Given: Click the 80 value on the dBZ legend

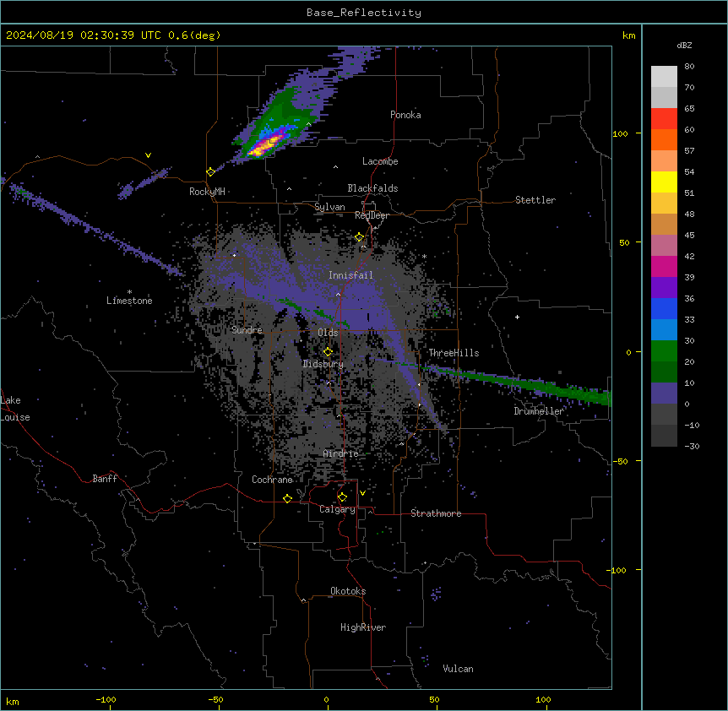Looking at the screenshot, I should pyautogui.click(x=689, y=67).
